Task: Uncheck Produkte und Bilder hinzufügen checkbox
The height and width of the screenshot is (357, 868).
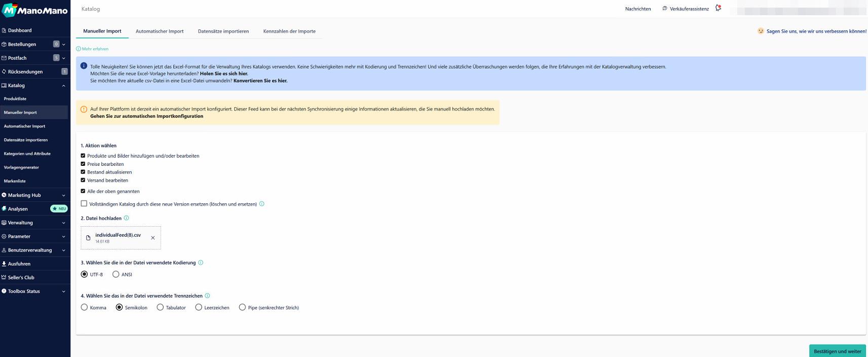Action: click(x=83, y=156)
